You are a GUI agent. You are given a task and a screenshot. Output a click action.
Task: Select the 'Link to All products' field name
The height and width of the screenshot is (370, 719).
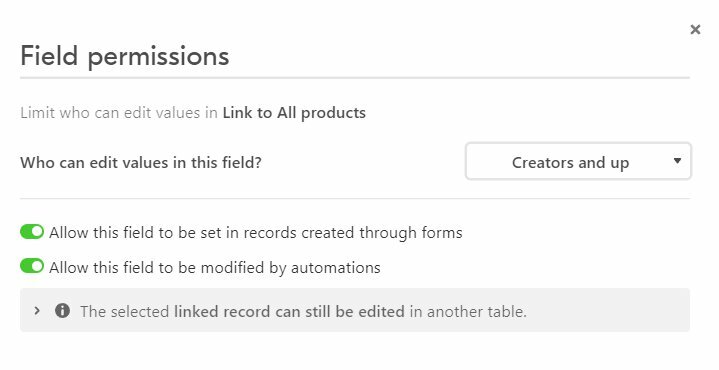[294, 113]
